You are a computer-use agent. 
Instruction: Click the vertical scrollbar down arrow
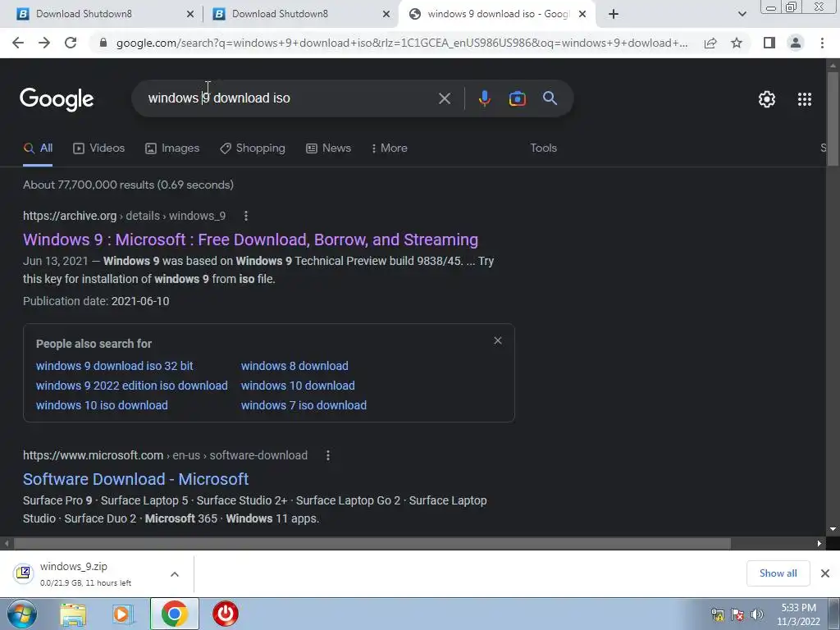click(x=833, y=529)
